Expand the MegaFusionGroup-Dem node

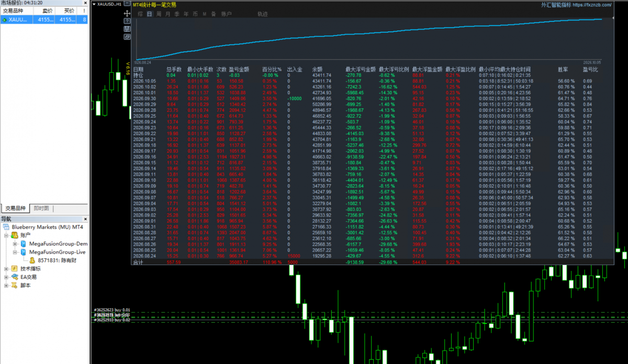point(15,244)
